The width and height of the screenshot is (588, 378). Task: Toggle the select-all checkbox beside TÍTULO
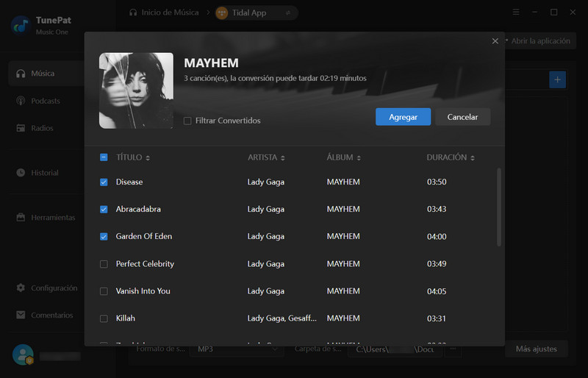point(104,157)
